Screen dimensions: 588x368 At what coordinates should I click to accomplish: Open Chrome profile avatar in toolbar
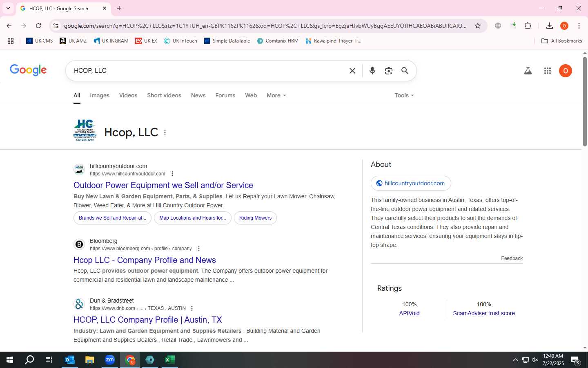(x=564, y=26)
